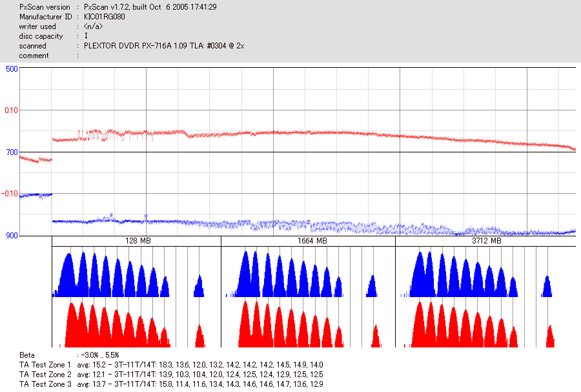Click the writer used value <n/a>
The image size is (581, 392).
(93, 26)
